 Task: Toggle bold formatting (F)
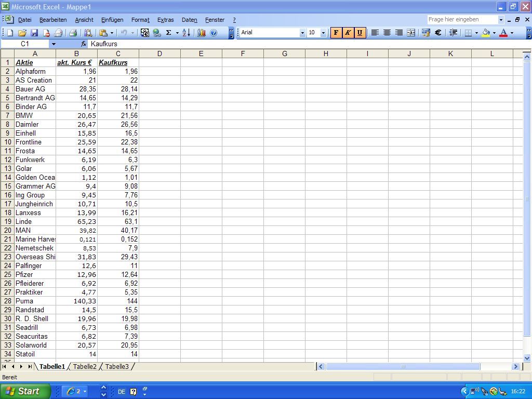(x=336, y=33)
